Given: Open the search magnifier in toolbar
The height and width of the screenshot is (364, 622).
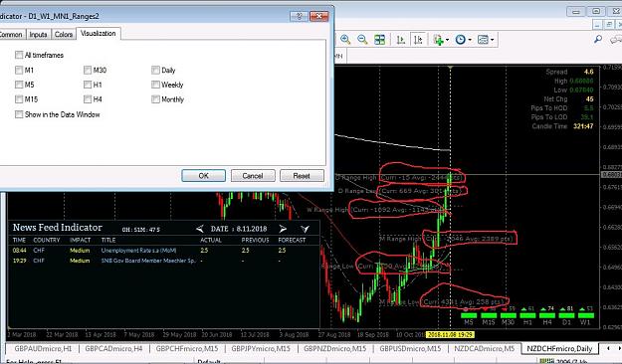Looking at the screenshot, I should (598, 39).
